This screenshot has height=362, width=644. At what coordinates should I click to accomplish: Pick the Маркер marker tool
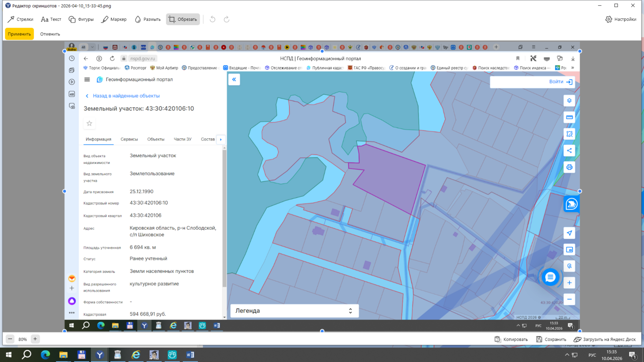(x=114, y=19)
